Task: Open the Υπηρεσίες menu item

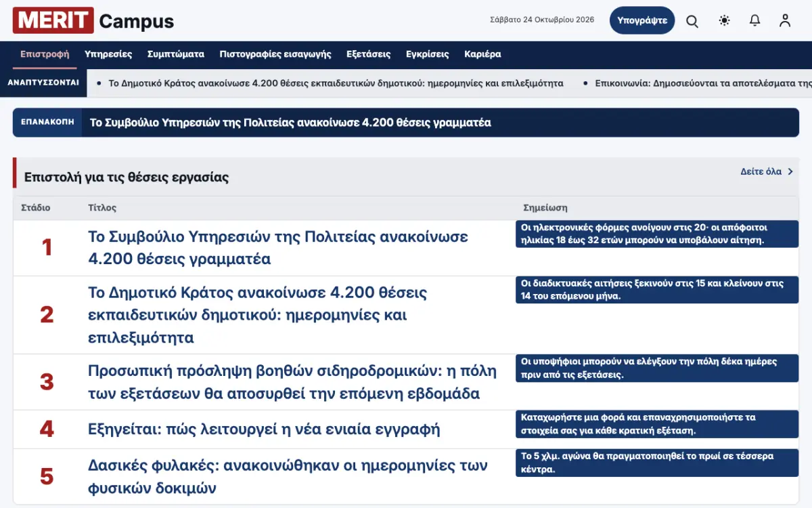Action: coord(108,54)
